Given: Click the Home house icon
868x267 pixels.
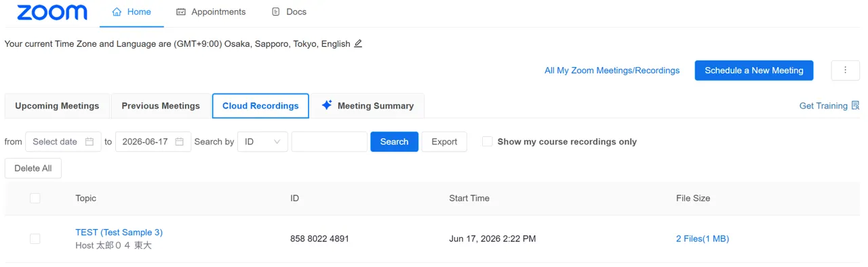Looking at the screenshot, I should (117, 12).
